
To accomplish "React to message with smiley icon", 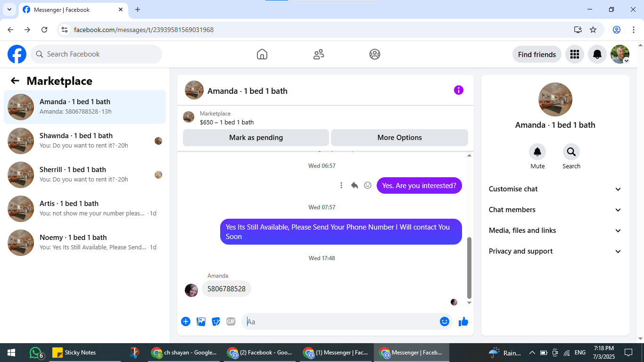I will point(368,185).
